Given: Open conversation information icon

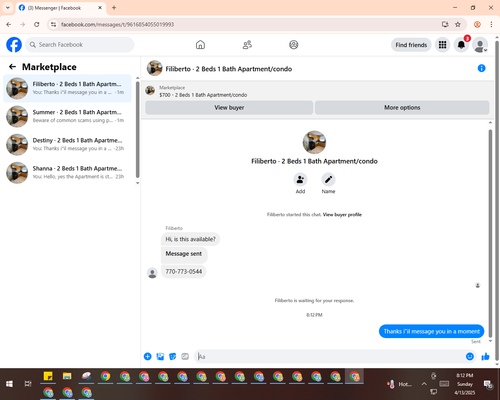Looking at the screenshot, I should pos(481,68).
